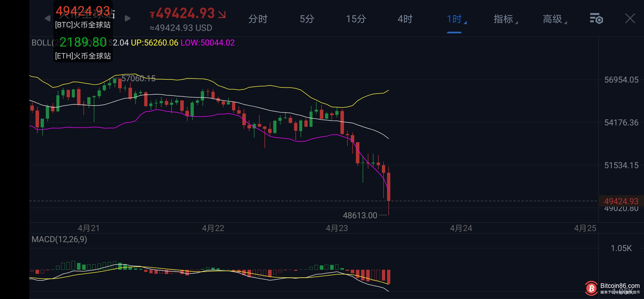The height and width of the screenshot is (299, 644).
Task: Open the 指标 indicators dropdown
Action: pos(504,19)
